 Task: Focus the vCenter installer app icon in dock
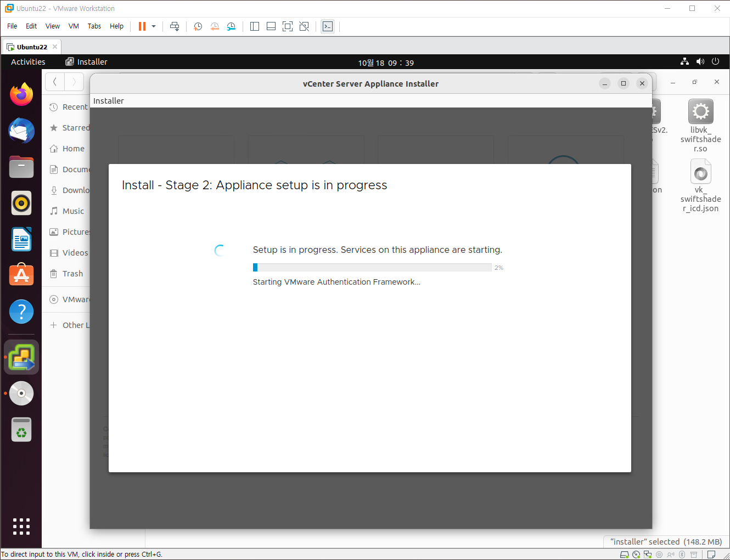coord(21,357)
